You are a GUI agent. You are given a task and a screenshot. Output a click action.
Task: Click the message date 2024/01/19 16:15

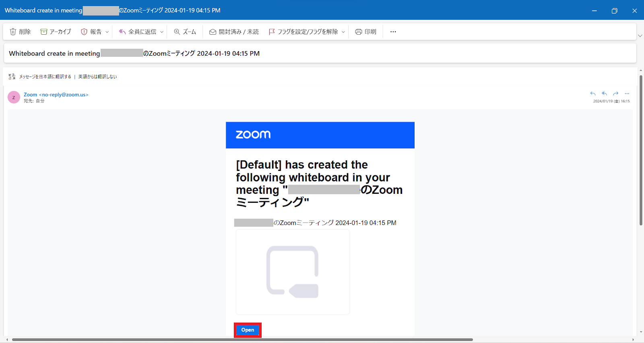(611, 101)
